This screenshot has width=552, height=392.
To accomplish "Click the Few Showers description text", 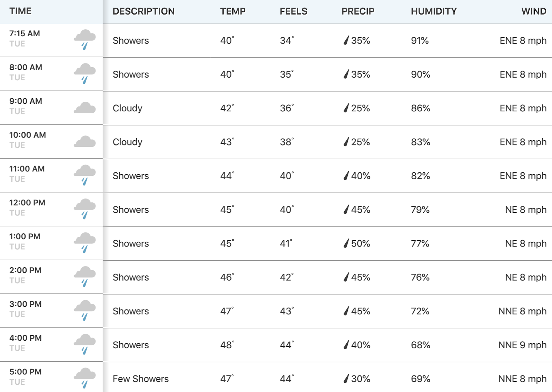I will coord(141,379).
